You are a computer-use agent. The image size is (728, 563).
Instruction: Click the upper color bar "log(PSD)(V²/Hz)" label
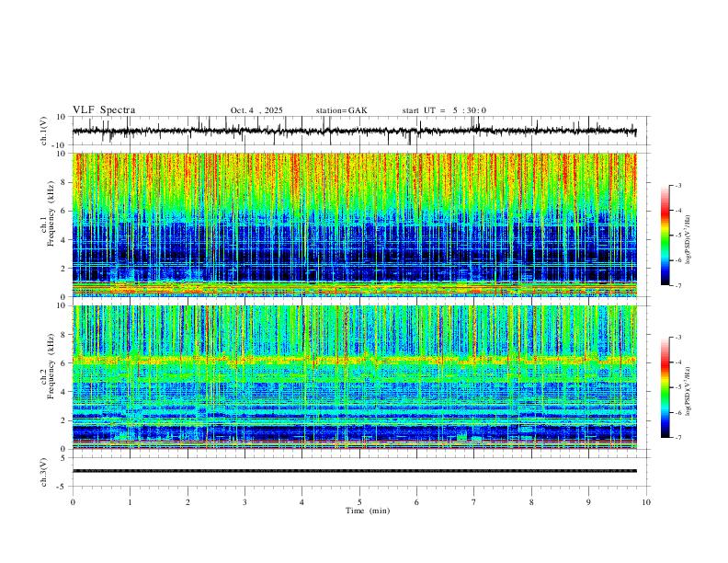(x=688, y=240)
